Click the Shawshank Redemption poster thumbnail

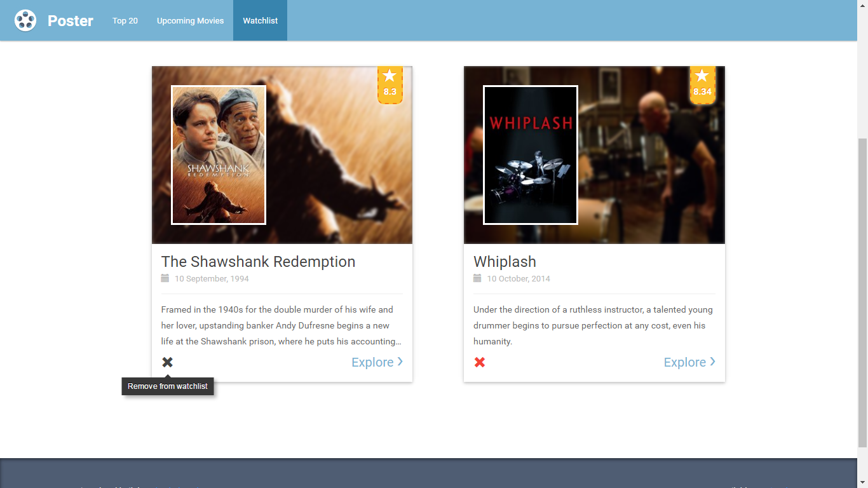point(219,155)
